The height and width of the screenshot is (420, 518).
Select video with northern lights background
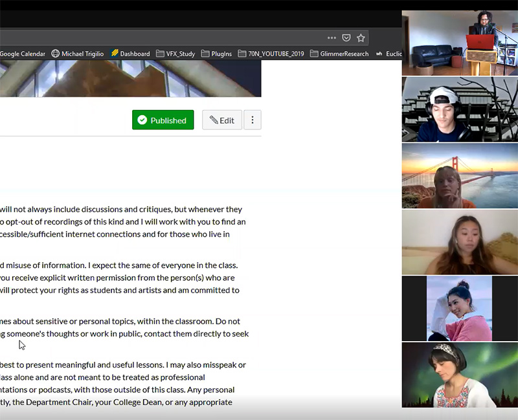click(x=460, y=375)
